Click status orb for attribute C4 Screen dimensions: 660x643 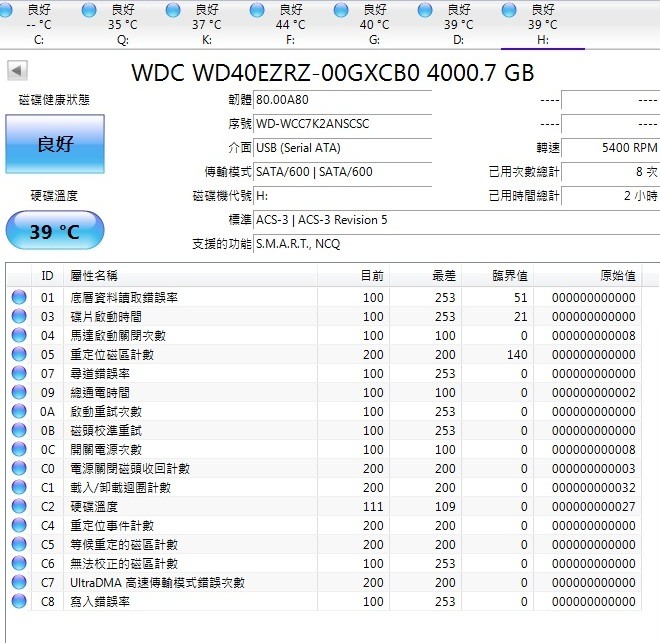pos(19,525)
